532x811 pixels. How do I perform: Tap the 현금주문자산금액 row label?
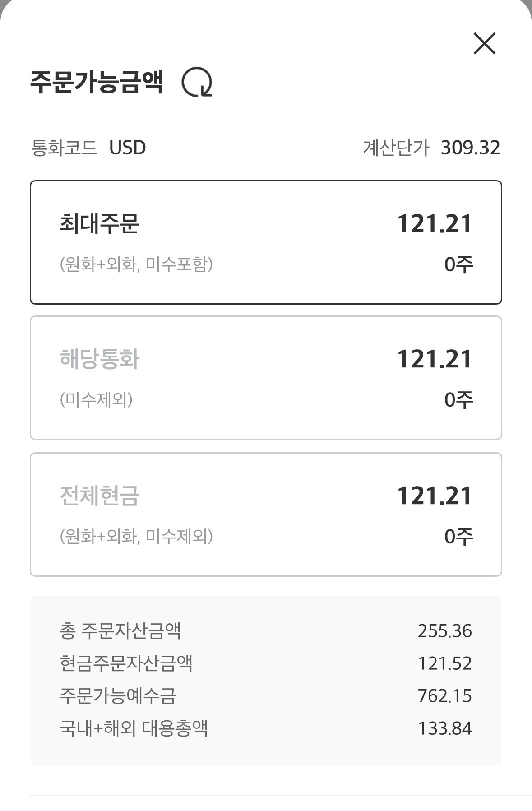click(x=126, y=663)
